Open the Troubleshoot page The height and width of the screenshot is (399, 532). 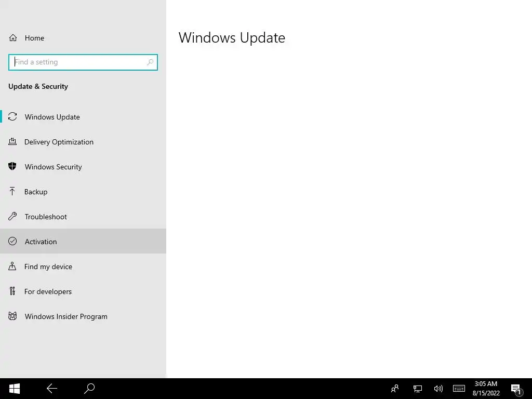click(83, 217)
